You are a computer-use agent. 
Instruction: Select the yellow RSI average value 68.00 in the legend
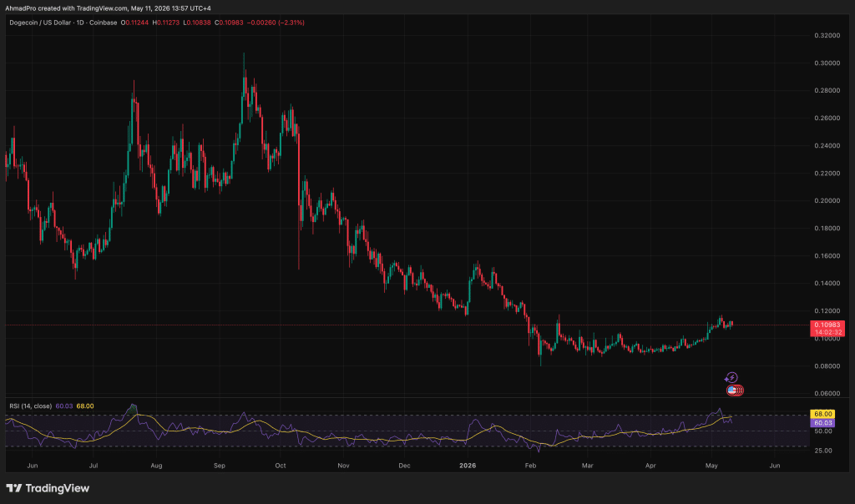[x=85, y=406]
